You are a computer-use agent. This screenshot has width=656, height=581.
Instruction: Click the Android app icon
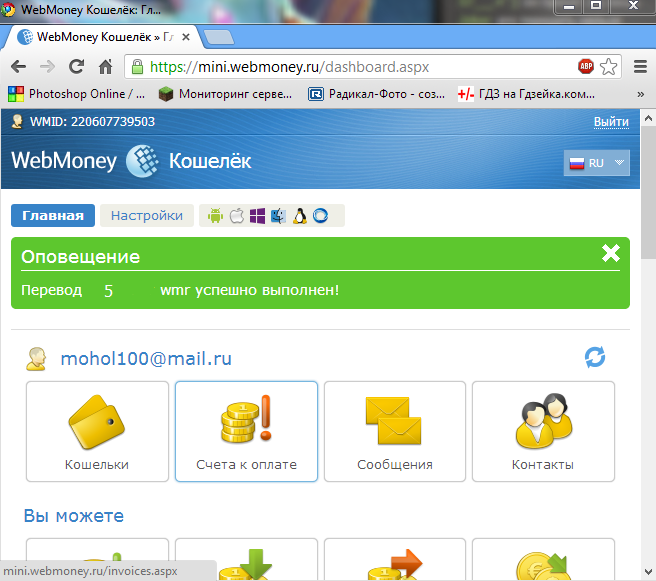point(215,216)
